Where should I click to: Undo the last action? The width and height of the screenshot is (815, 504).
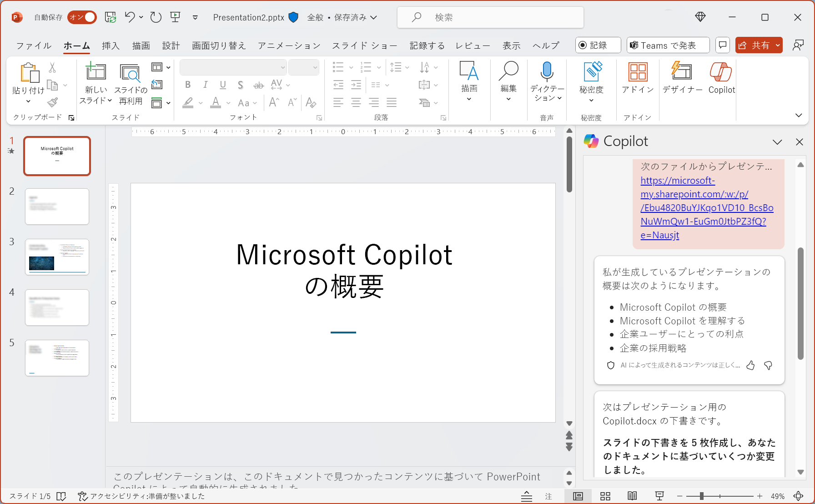(130, 17)
